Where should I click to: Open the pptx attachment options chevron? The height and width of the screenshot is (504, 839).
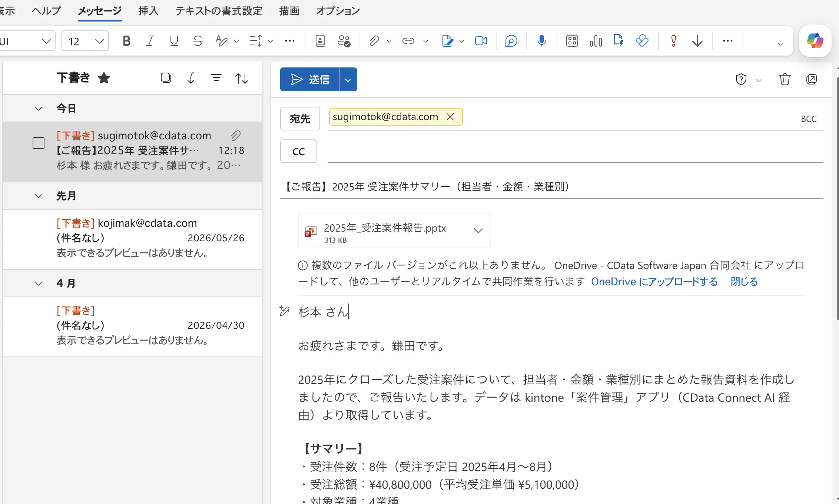coord(478,231)
